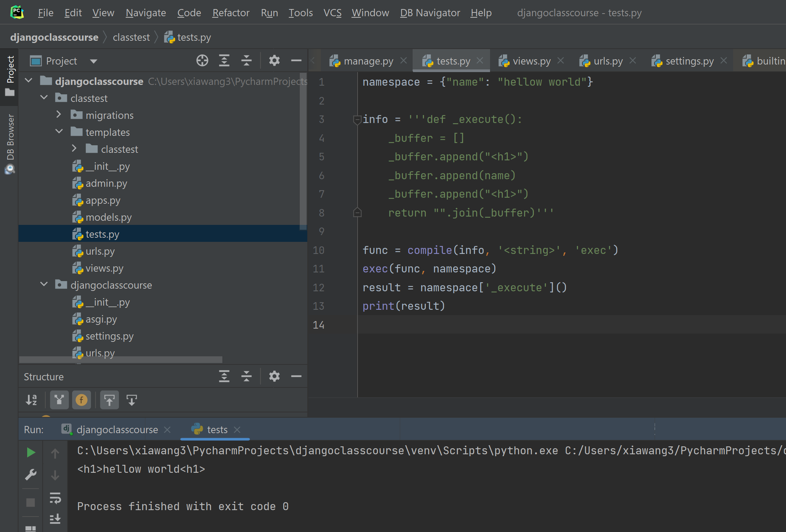Expand the migrations folder

[59, 115]
